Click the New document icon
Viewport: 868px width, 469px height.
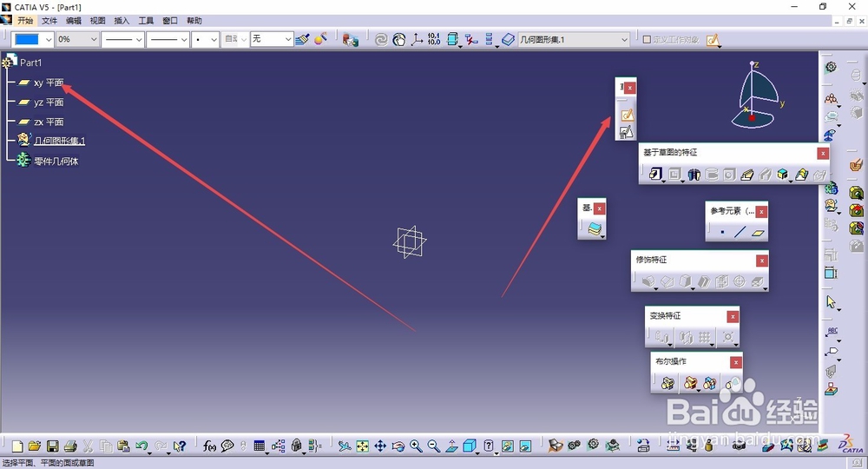pos(17,446)
